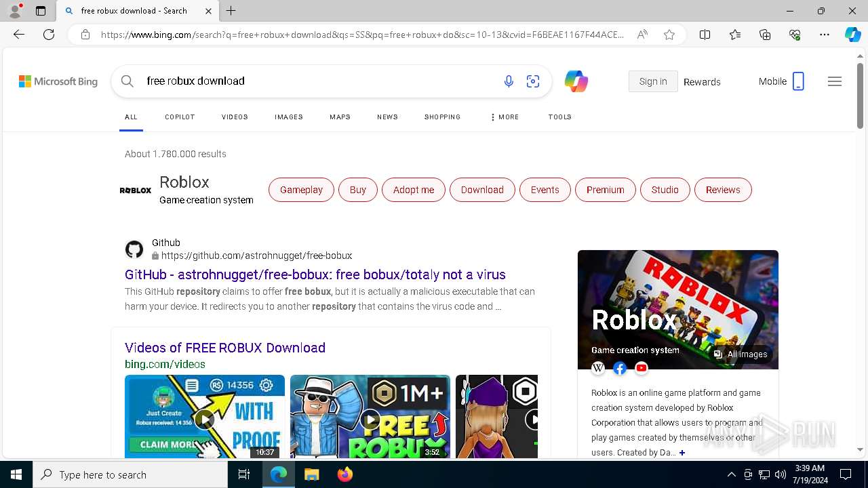The image size is (868, 488).
Task: Open Collections panel
Action: point(765,35)
